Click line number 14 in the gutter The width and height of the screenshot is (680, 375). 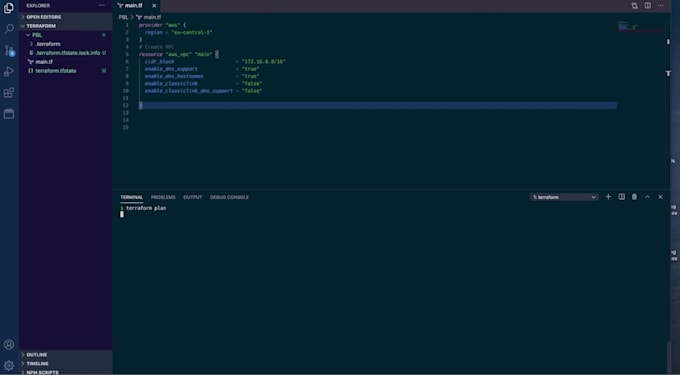click(x=126, y=120)
